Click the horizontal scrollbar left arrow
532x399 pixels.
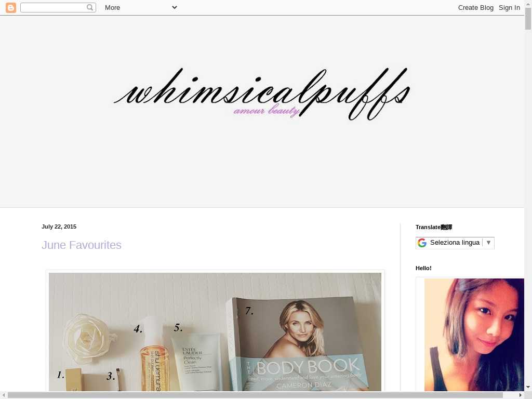coord(4,395)
